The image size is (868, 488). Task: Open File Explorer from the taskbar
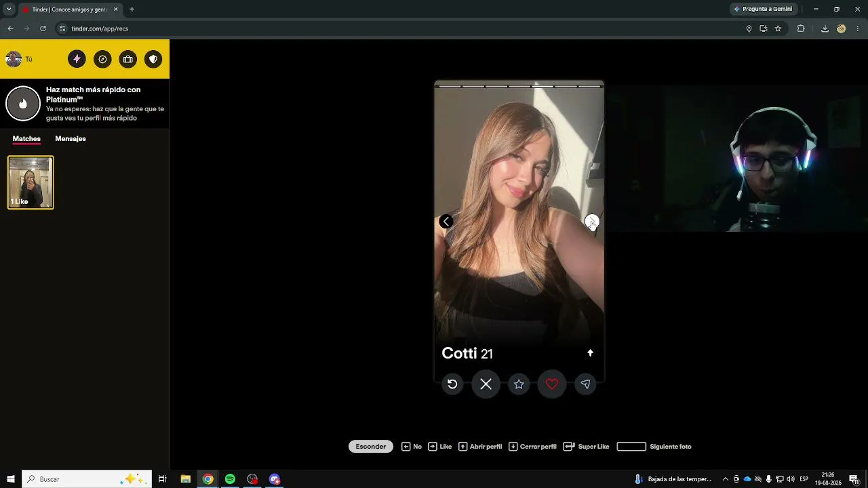pyautogui.click(x=185, y=479)
